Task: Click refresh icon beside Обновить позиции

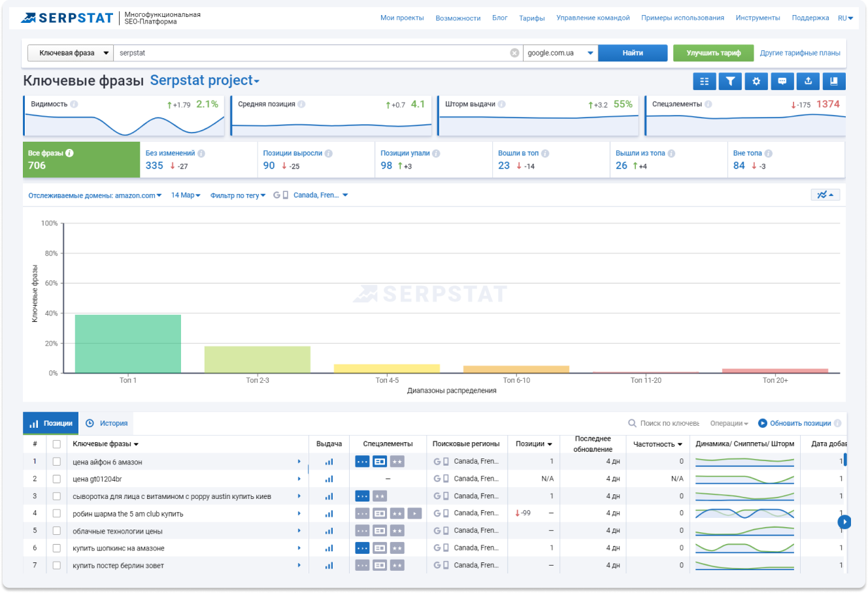Action: coord(763,423)
